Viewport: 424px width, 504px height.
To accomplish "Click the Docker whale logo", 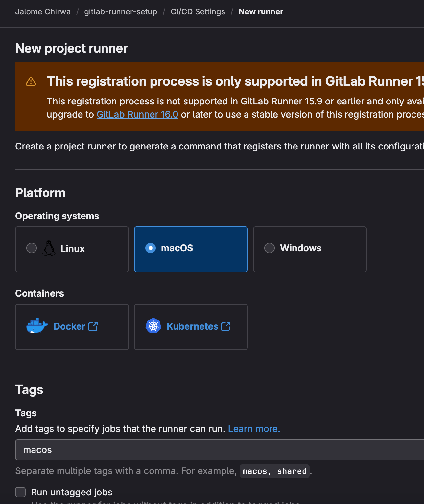I will (x=37, y=326).
